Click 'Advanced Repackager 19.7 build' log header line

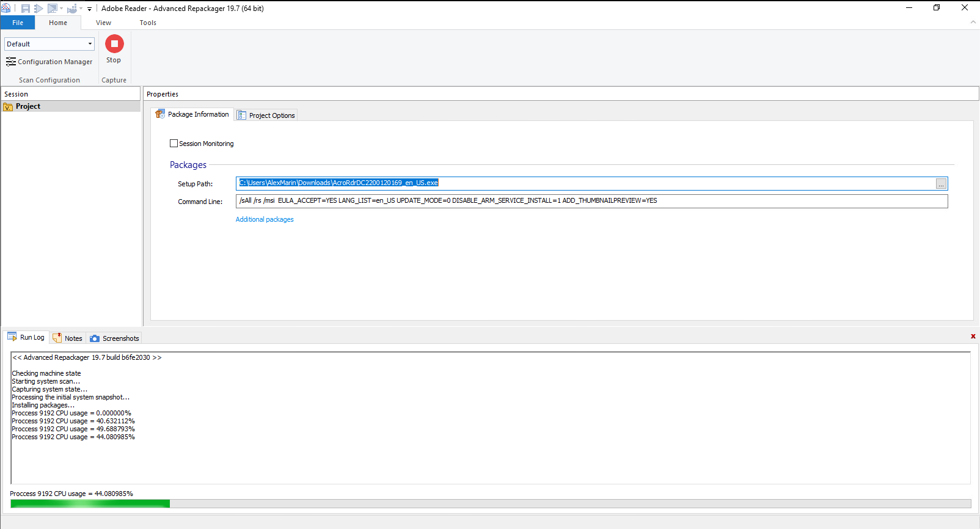point(87,357)
